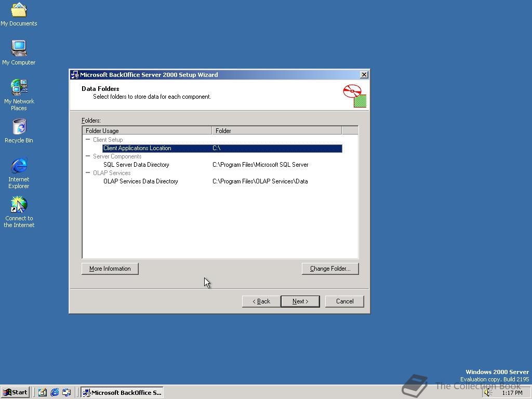Click the Microsoft BackOffice taskbar button

pos(122,392)
